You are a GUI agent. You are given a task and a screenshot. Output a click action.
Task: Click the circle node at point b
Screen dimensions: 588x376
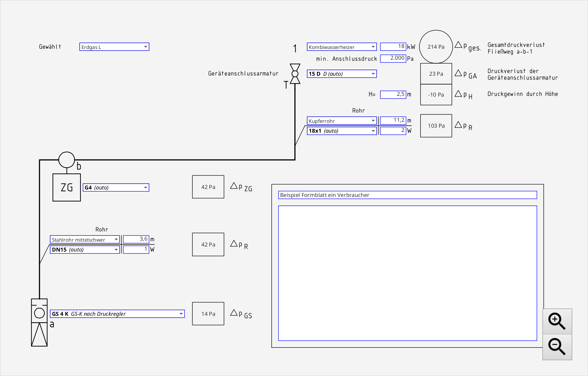[67, 160]
